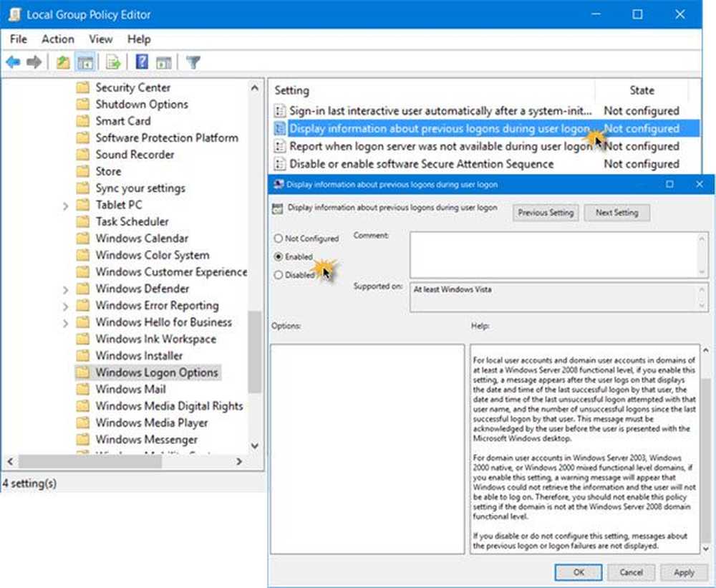The image size is (716, 588).
Task: Expand the Tablet PC tree node
Action: click(x=66, y=206)
